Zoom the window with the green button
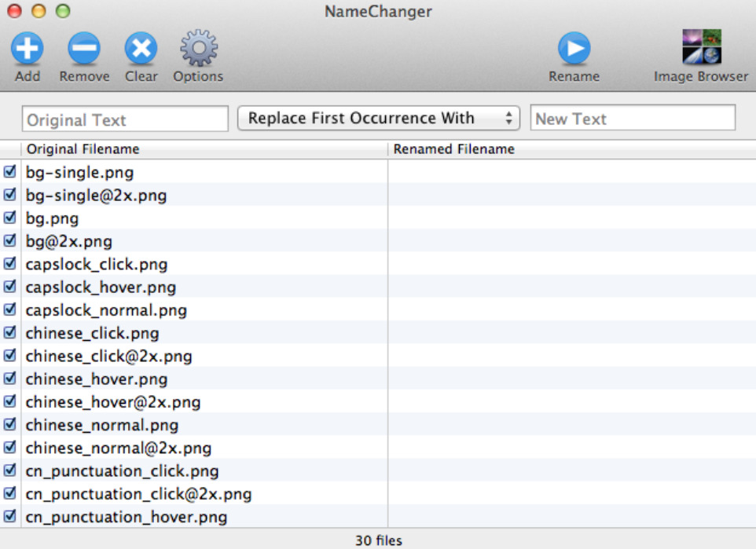 click(x=63, y=11)
